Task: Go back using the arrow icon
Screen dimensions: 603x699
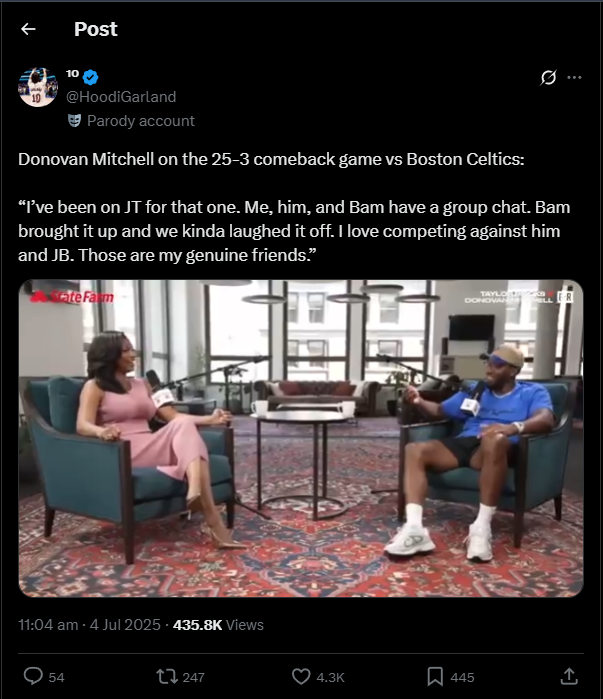Action: point(28,29)
